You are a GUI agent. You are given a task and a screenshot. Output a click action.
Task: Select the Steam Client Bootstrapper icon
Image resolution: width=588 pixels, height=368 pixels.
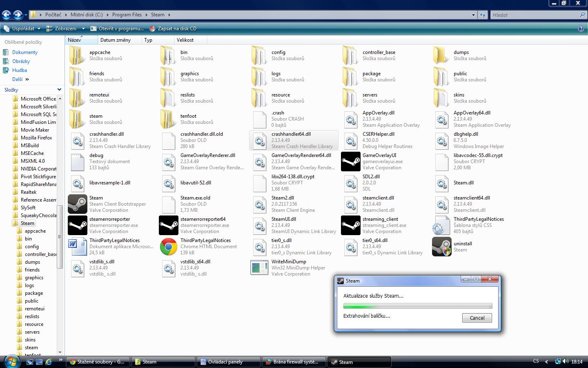pos(77,204)
